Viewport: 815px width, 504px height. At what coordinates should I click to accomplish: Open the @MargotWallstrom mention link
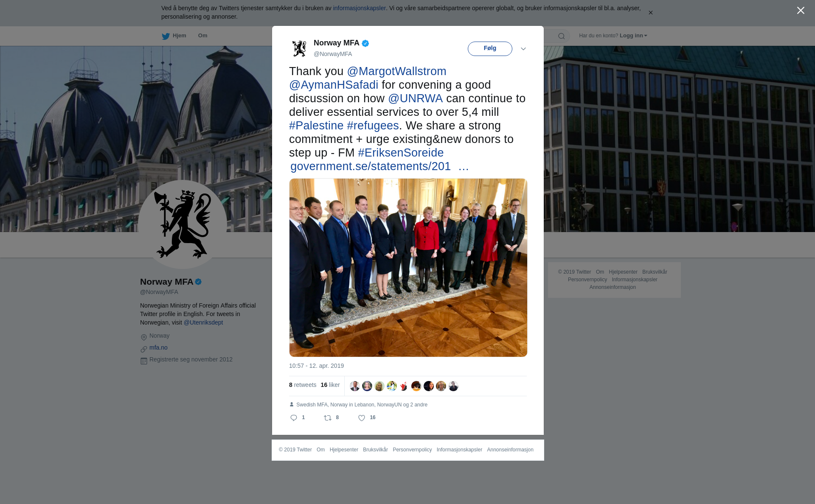[x=396, y=71]
